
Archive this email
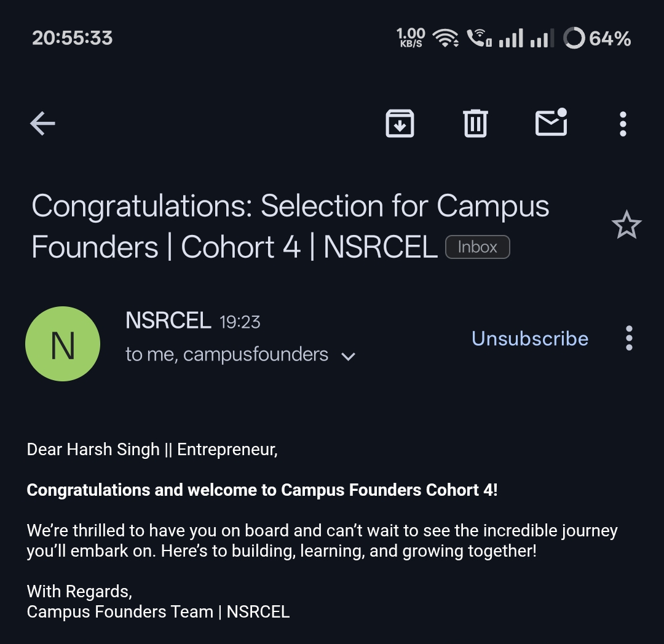(400, 124)
